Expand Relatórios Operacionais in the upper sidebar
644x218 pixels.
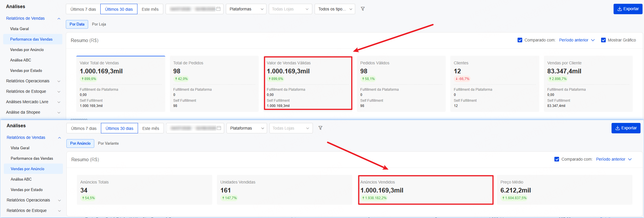point(33,81)
